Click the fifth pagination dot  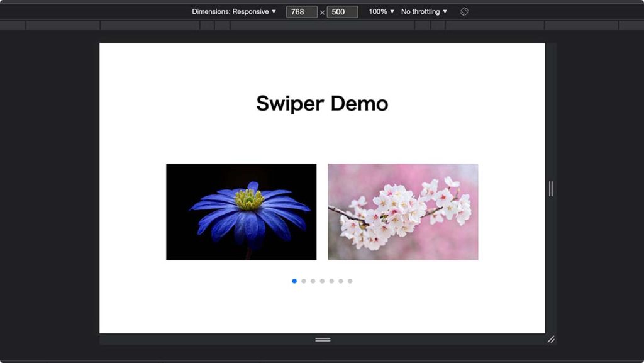331,281
